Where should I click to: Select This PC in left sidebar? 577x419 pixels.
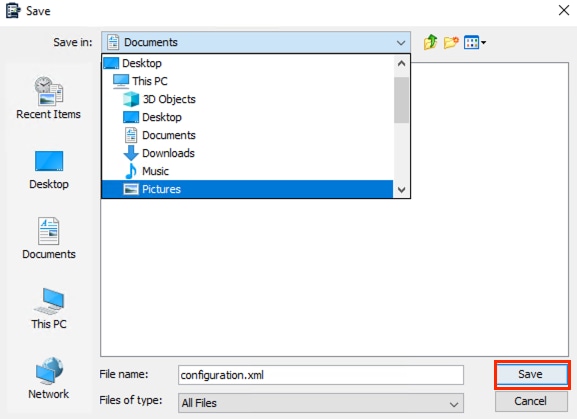49,308
